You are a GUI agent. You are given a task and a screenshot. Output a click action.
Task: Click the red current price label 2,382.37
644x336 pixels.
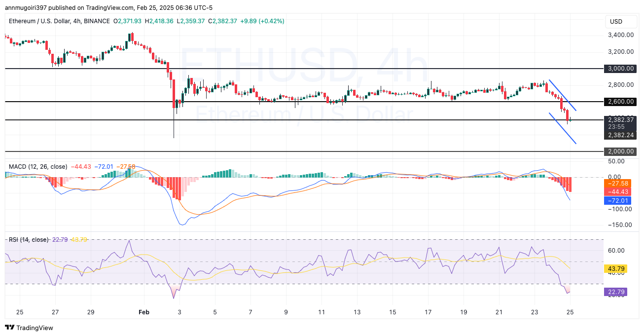click(621, 119)
